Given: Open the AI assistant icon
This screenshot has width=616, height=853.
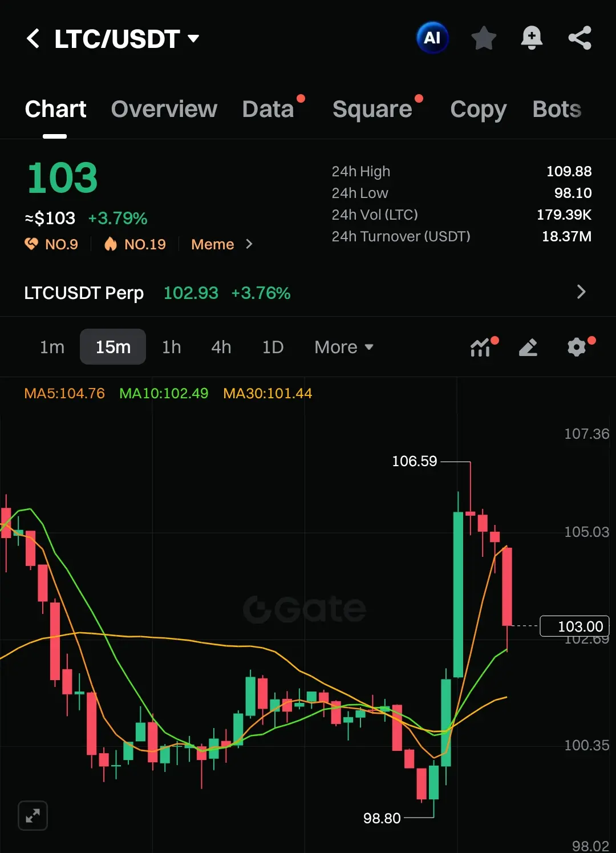Looking at the screenshot, I should [x=432, y=38].
